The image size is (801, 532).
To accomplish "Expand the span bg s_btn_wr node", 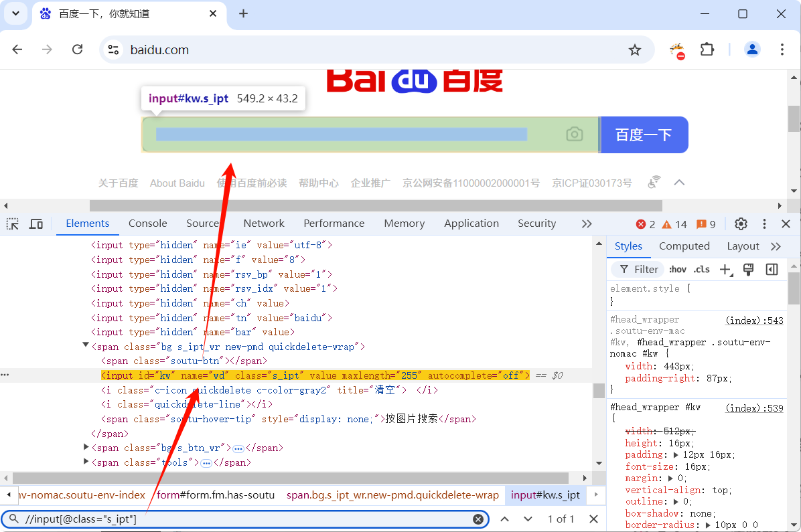I will [x=86, y=447].
